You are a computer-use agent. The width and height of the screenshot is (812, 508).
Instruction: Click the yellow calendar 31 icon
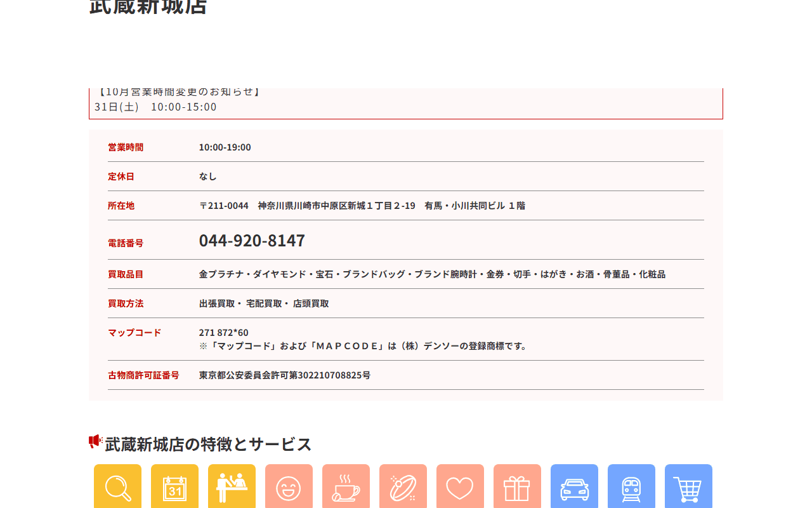(174, 486)
